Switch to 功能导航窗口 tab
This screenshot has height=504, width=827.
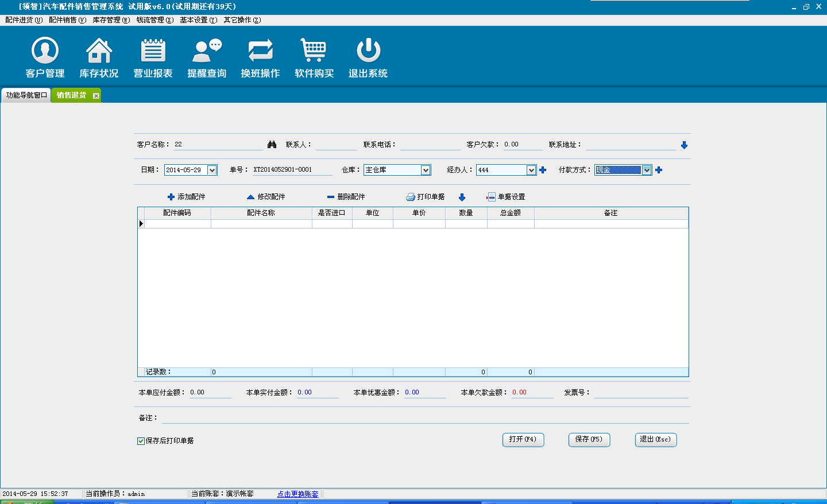(x=26, y=95)
